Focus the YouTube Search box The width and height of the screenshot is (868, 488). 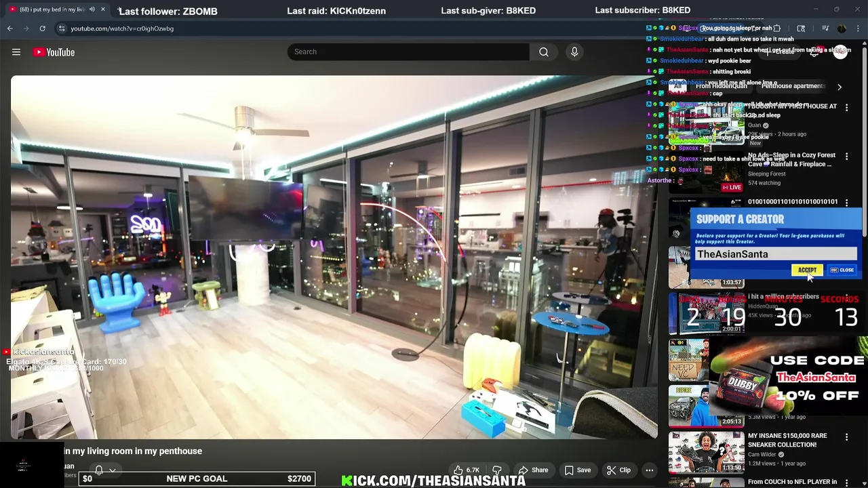[408, 52]
